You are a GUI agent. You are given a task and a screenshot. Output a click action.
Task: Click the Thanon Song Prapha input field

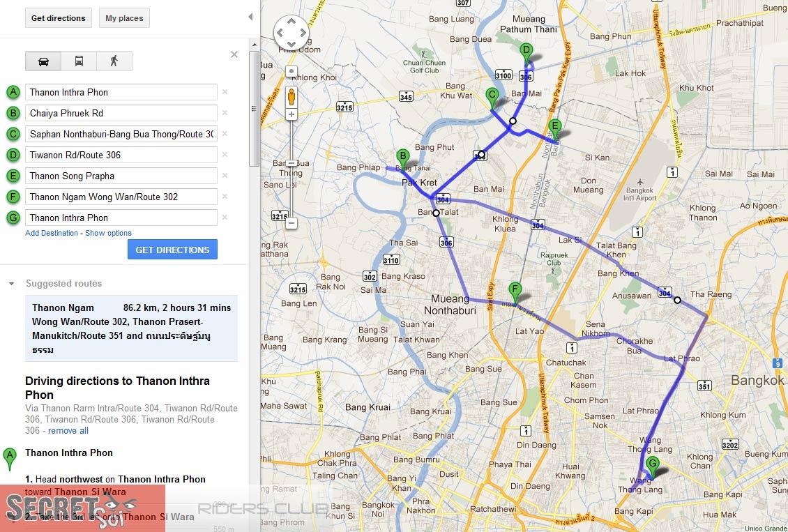pyautogui.click(x=121, y=176)
